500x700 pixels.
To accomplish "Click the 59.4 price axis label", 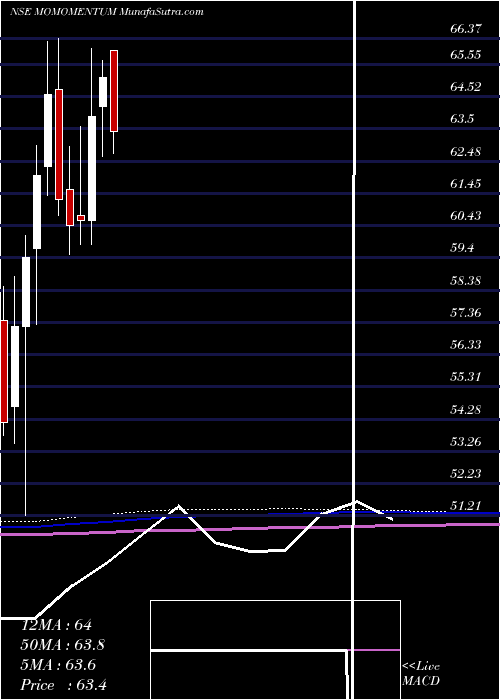I will 462,248.
